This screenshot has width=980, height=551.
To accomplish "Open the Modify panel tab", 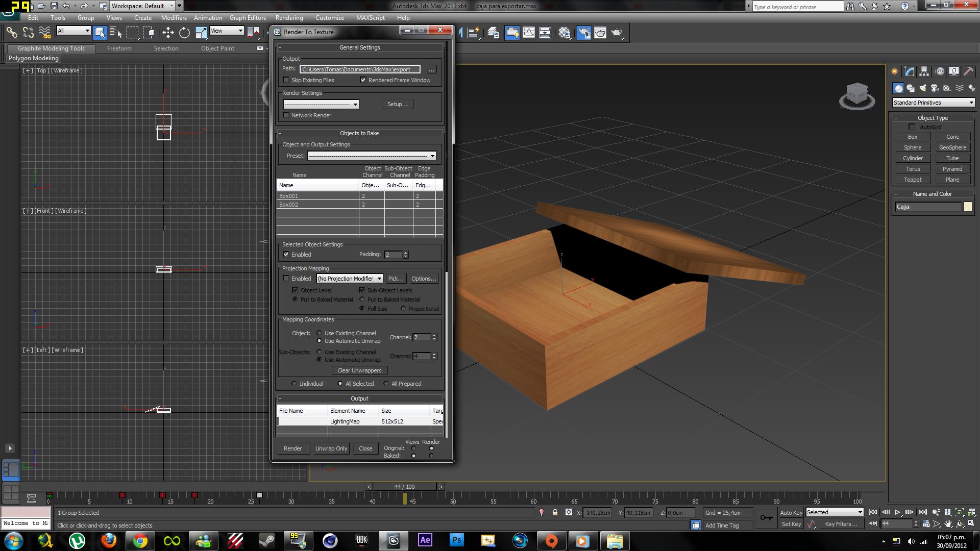I will coord(909,71).
